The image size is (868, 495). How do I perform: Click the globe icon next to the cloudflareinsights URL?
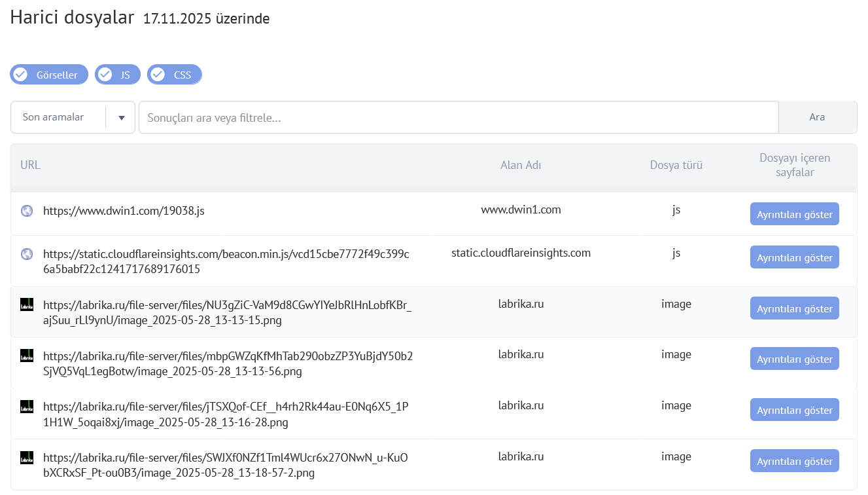coord(26,255)
